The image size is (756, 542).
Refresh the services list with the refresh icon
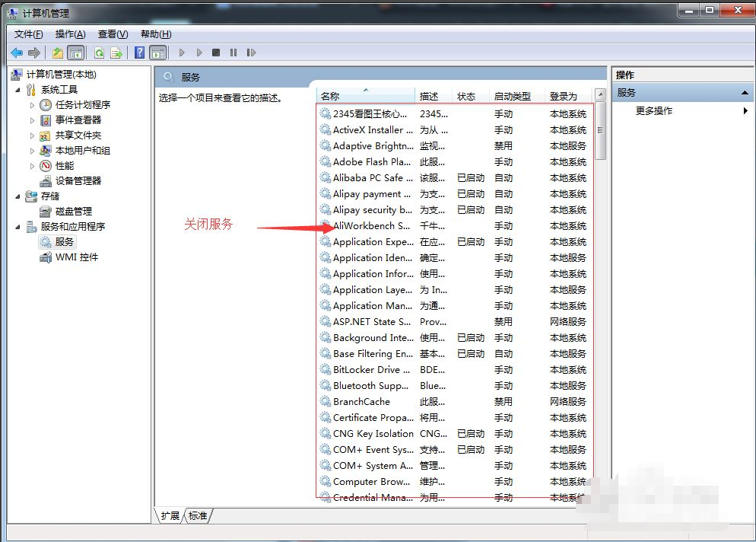[x=99, y=52]
